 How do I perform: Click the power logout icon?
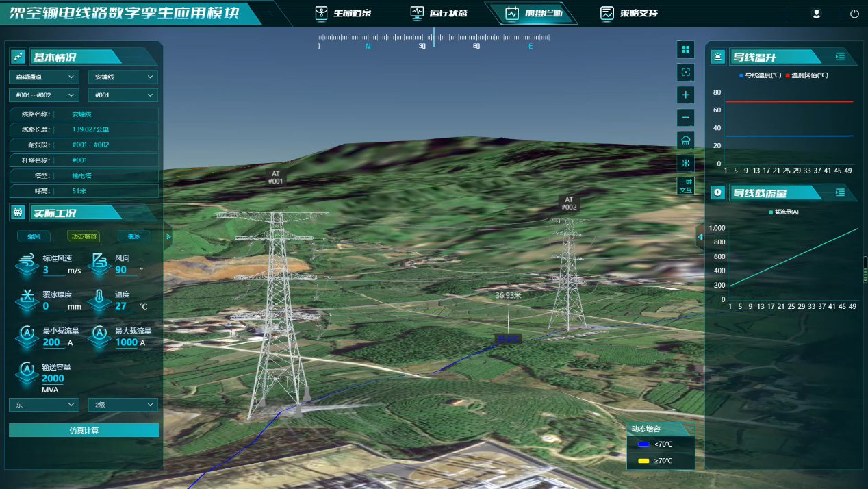[x=854, y=13]
